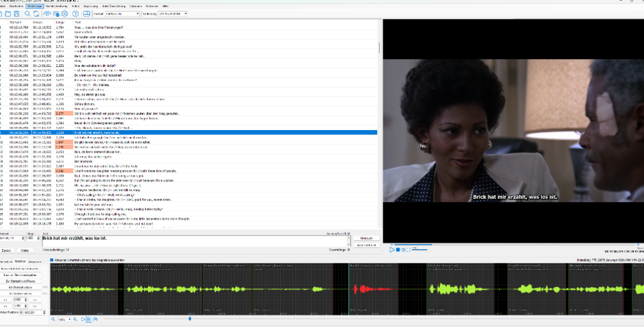Select row 'Hey, du siehst gut aus.'
Viewport: 644px width, 327px height.
pos(189,95)
